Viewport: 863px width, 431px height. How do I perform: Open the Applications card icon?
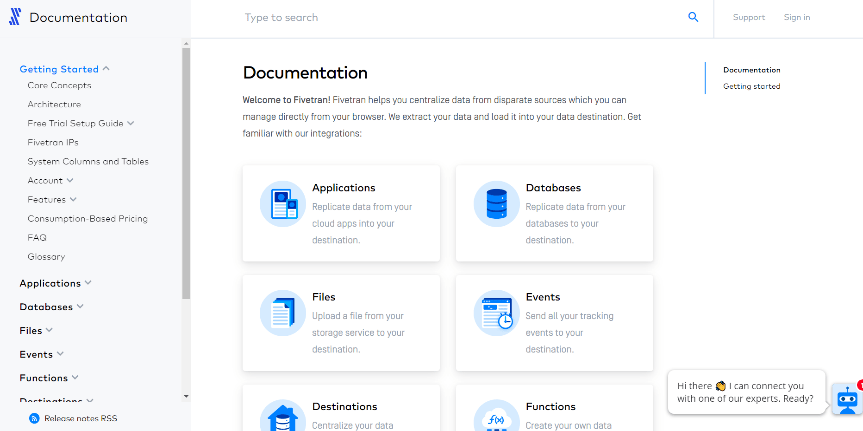(283, 204)
